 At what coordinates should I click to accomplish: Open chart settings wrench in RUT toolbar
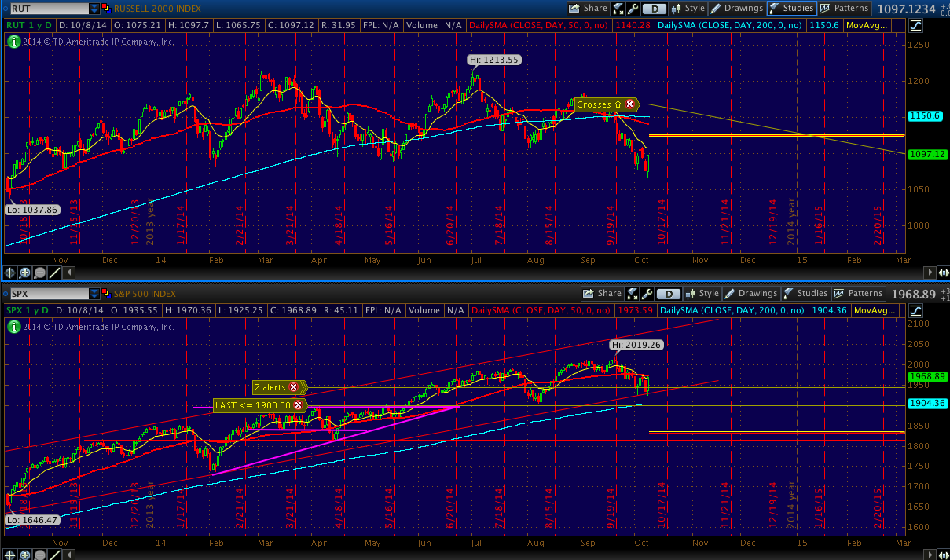tap(633, 9)
